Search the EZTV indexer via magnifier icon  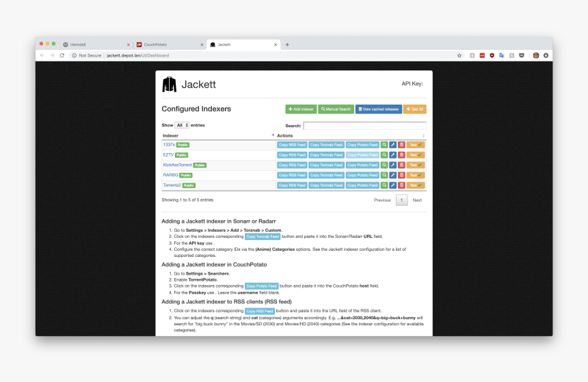pyautogui.click(x=384, y=155)
